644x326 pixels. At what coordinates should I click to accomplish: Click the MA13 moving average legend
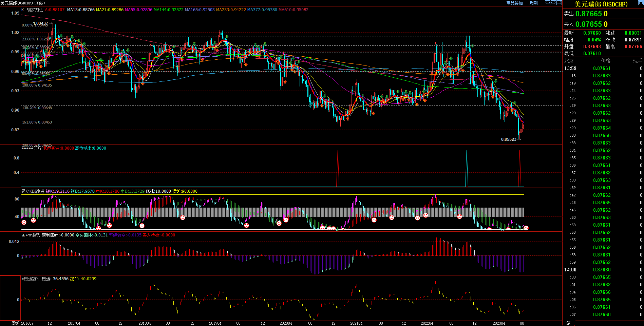click(x=81, y=10)
